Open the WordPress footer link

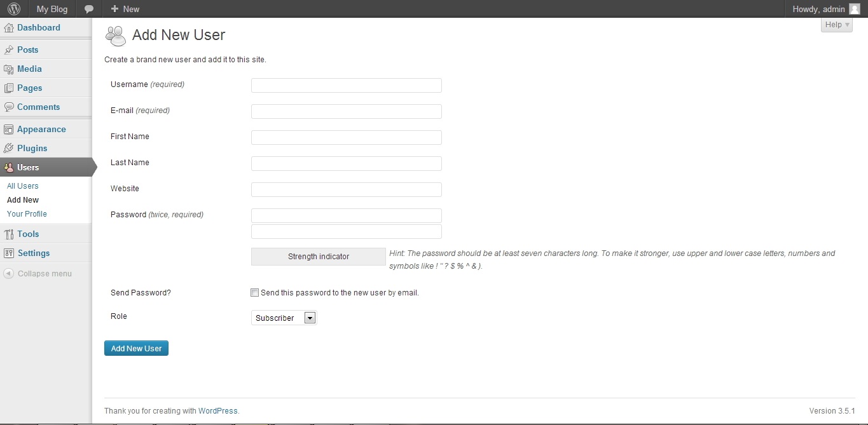tap(217, 411)
